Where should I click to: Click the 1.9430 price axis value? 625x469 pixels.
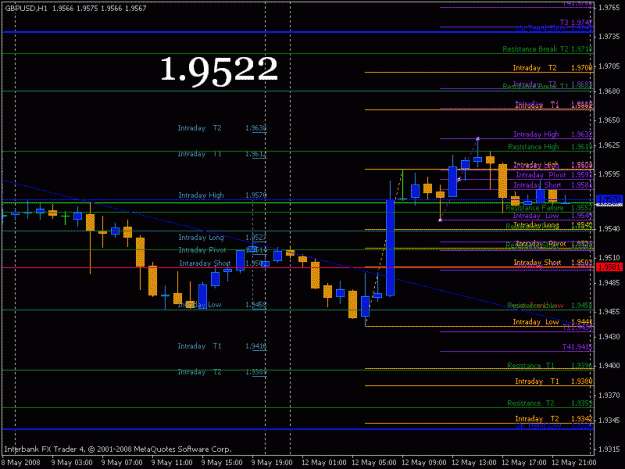(609, 337)
